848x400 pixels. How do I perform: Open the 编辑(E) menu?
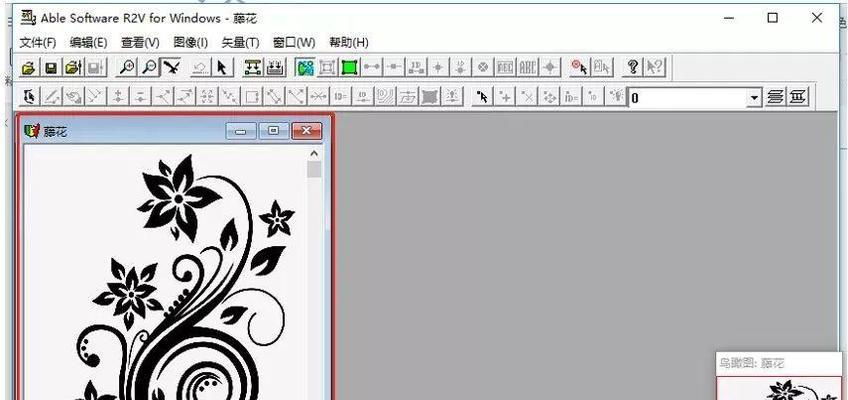click(88, 42)
